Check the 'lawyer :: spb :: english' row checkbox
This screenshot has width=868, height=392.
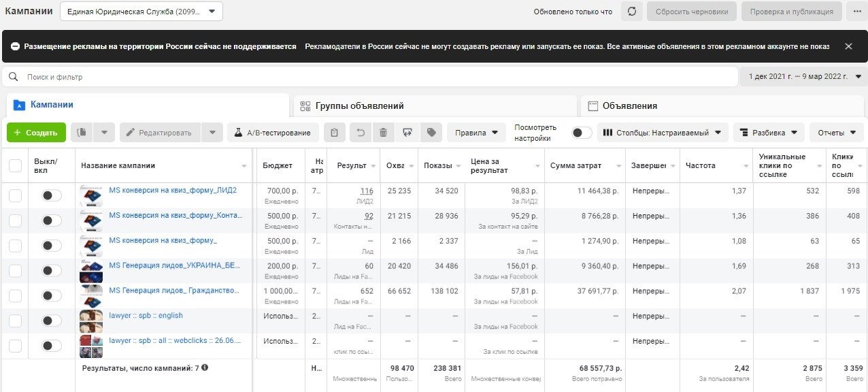pyautogui.click(x=15, y=321)
